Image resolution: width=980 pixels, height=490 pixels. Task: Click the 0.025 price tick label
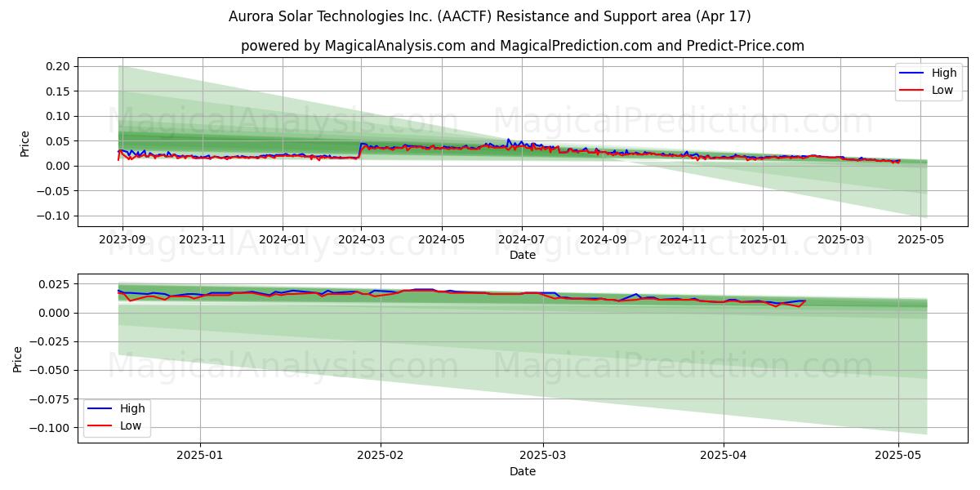pyautogui.click(x=56, y=284)
